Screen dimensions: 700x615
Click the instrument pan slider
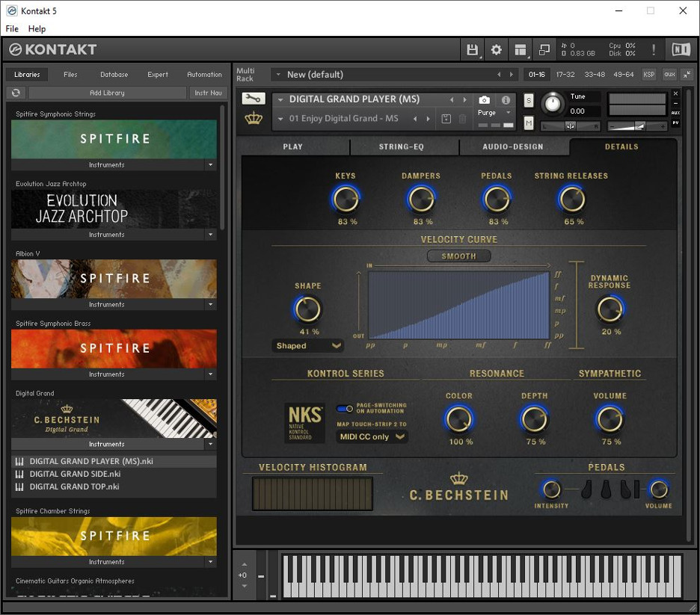pos(571,126)
